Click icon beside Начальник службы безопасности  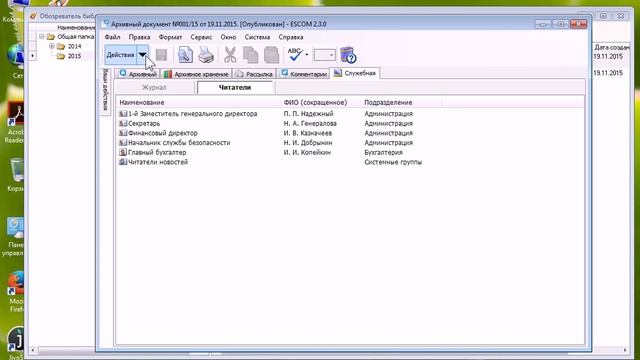tap(123, 143)
